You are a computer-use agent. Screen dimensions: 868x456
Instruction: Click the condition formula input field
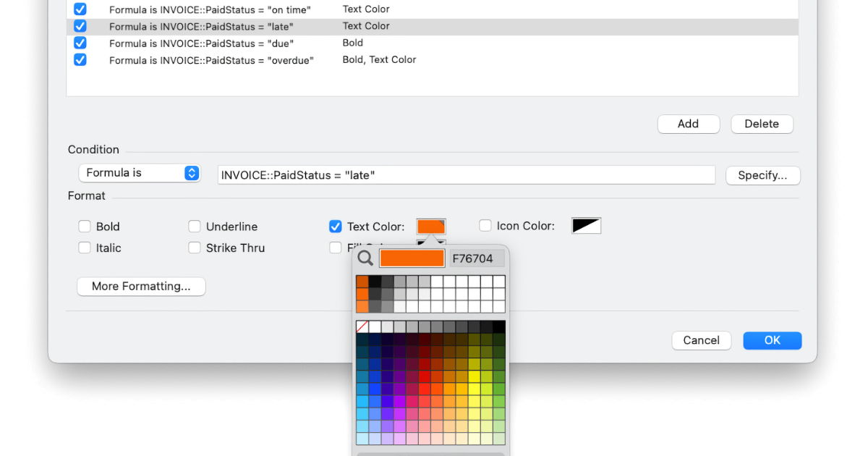[x=467, y=175]
